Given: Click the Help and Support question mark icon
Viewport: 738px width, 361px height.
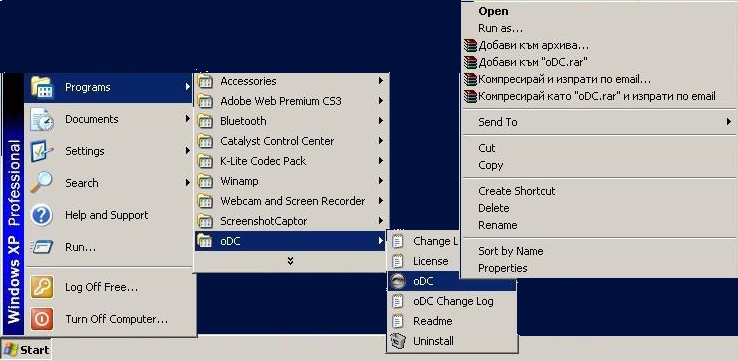Looking at the screenshot, I should click(x=42, y=215).
